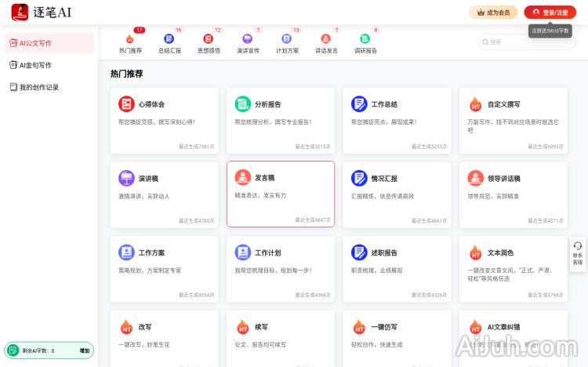588x367 pixels.
Task: Select AI公文写作 in sidebar
Action: 49,43
